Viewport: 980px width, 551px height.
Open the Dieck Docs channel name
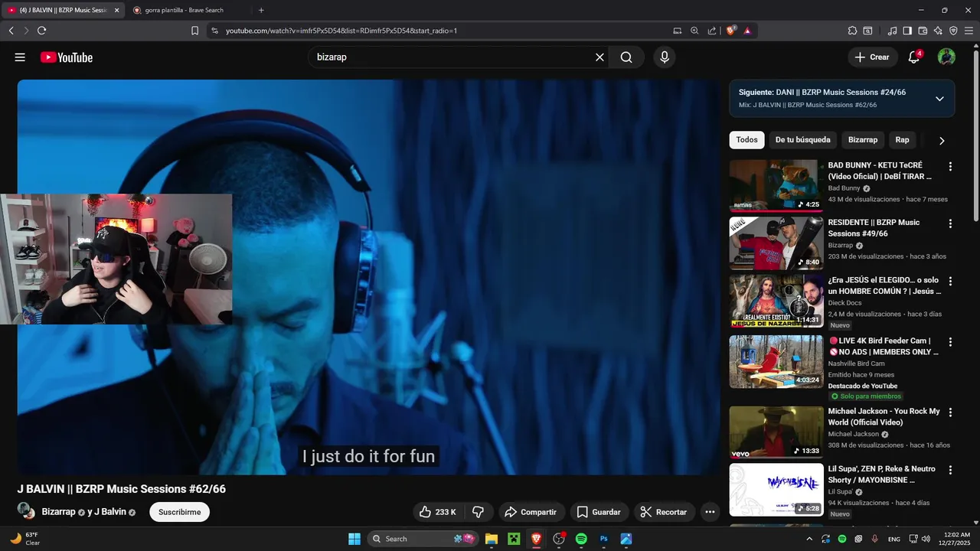tap(844, 303)
